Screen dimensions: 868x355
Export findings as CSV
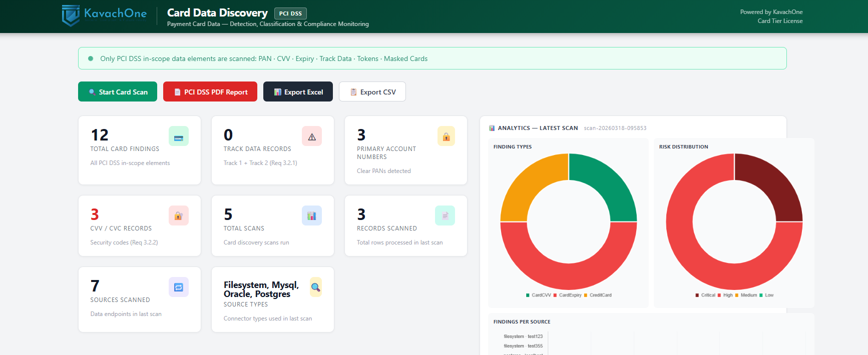(372, 92)
